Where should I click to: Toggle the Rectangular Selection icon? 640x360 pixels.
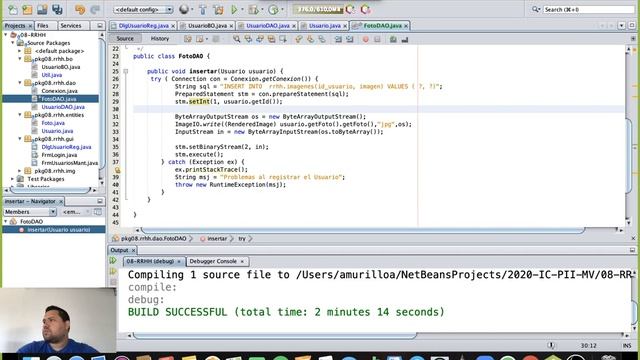tap(282, 39)
